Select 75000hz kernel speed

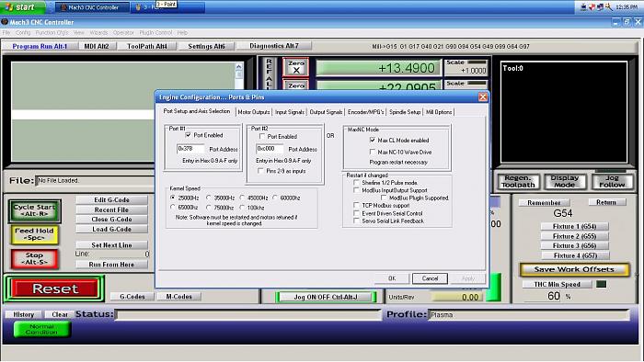point(209,208)
